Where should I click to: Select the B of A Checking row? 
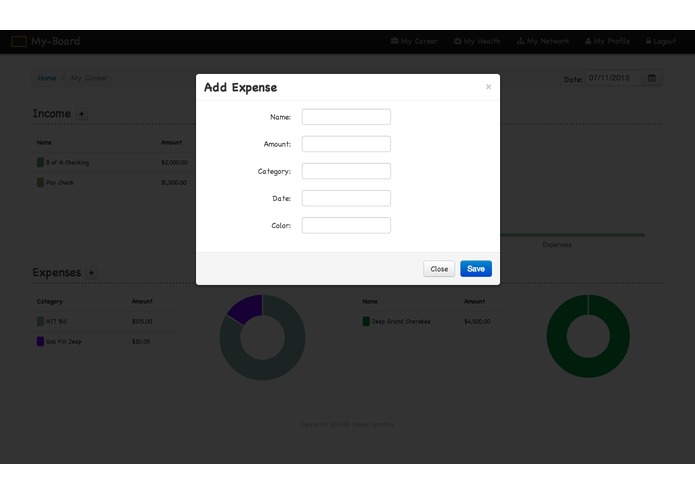114,163
